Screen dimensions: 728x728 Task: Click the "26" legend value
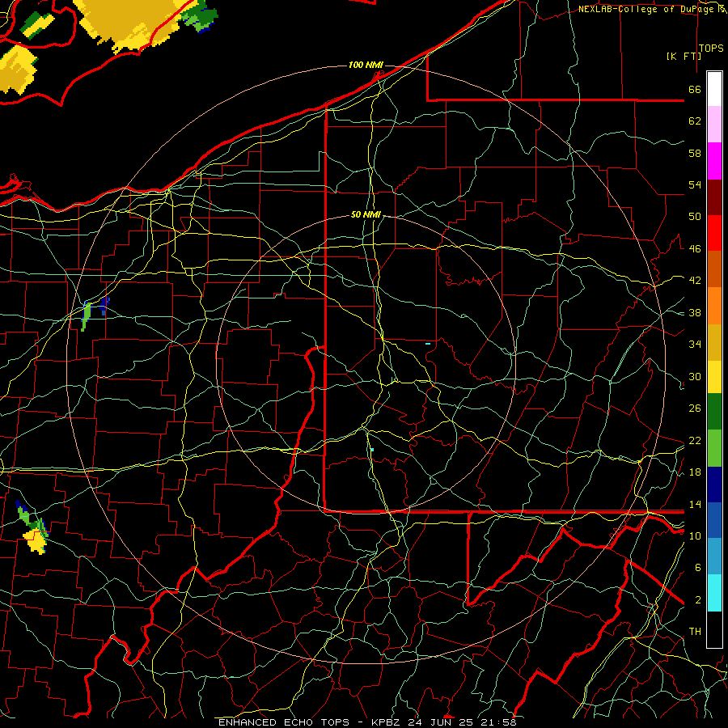click(x=695, y=408)
